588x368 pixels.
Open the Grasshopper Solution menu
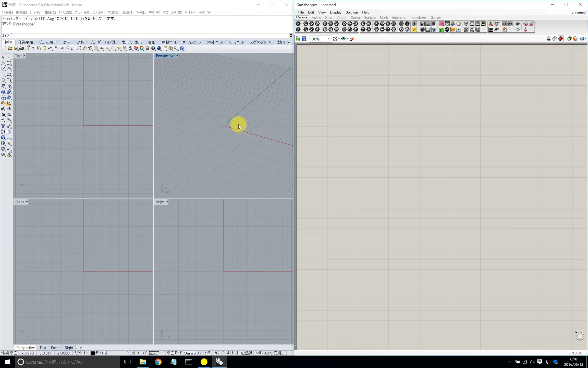(x=351, y=12)
